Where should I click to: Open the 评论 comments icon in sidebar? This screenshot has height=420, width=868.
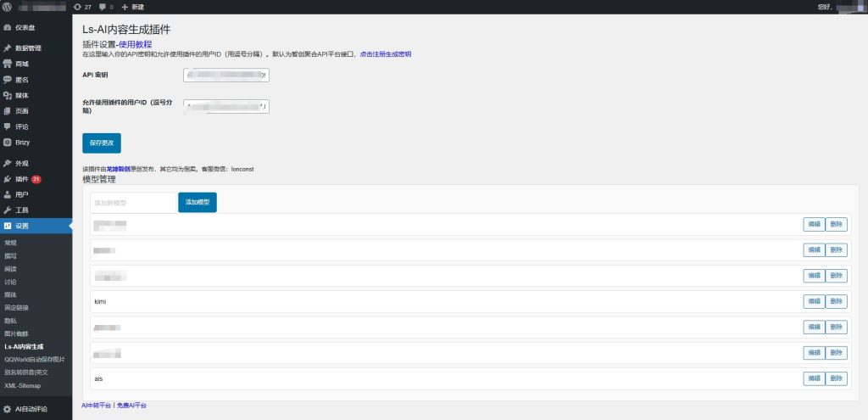[x=7, y=126]
